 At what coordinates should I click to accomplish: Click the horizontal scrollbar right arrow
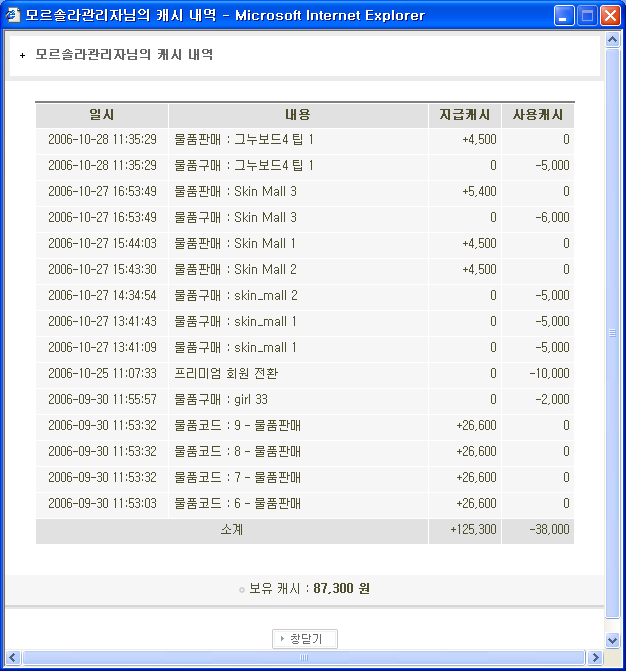596,657
